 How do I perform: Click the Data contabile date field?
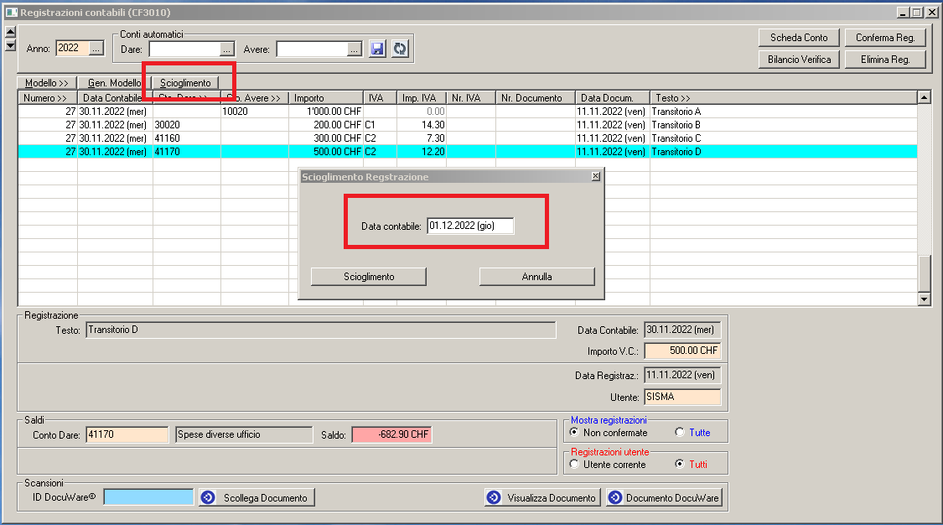[x=469, y=226]
